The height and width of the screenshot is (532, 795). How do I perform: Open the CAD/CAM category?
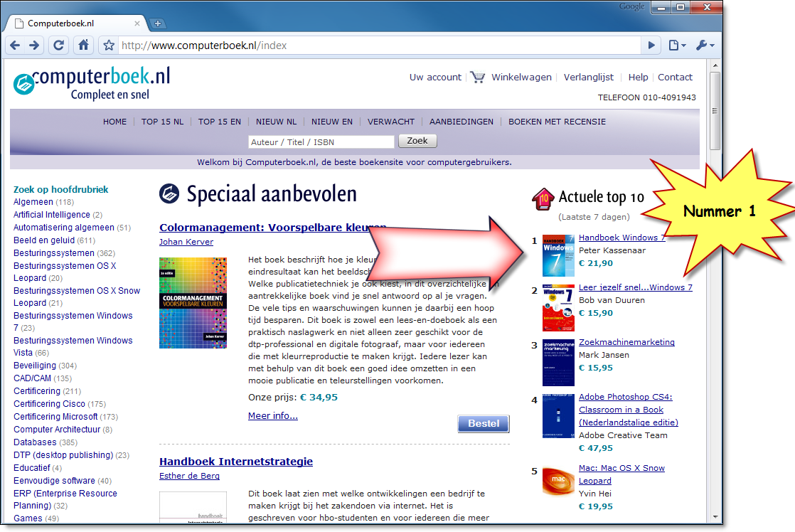33,378
